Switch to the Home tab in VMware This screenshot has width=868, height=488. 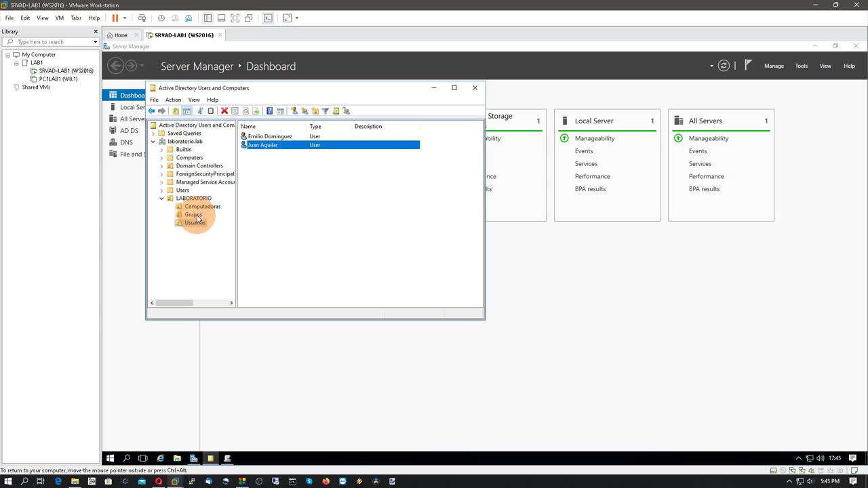[x=121, y=35]
